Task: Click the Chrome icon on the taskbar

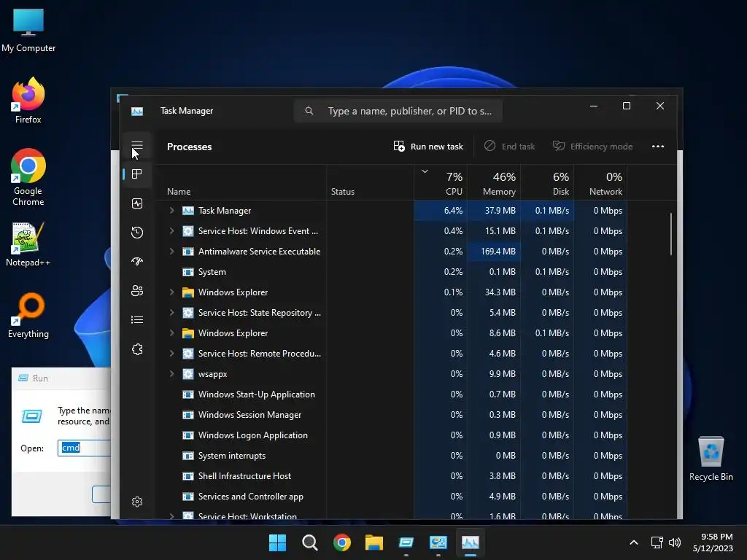Action: click(342, 542)
